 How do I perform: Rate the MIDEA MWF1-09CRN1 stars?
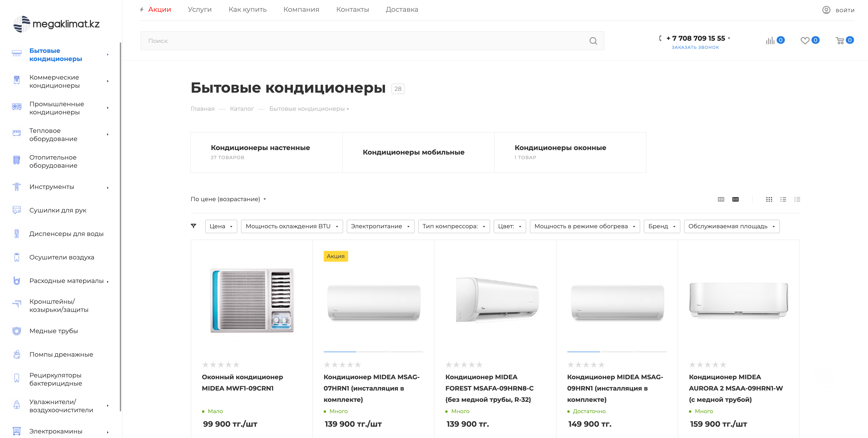[x=221, y=365]
